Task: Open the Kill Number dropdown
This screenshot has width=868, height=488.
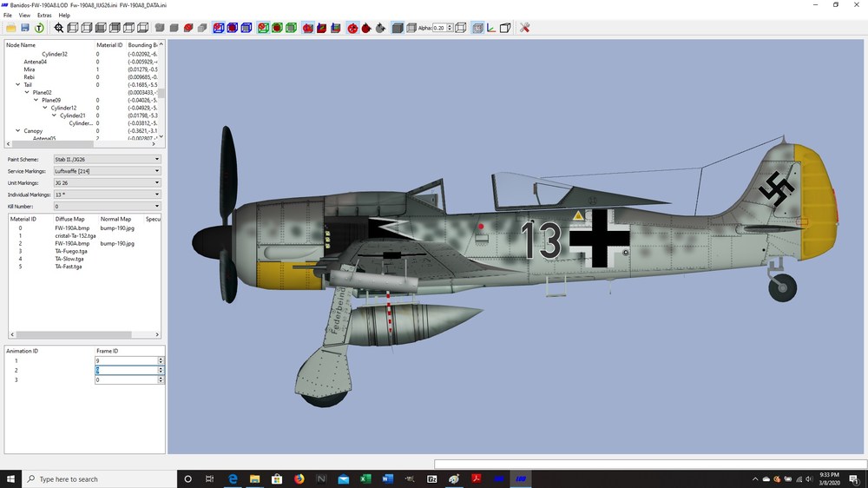Action: pos(107,206)
